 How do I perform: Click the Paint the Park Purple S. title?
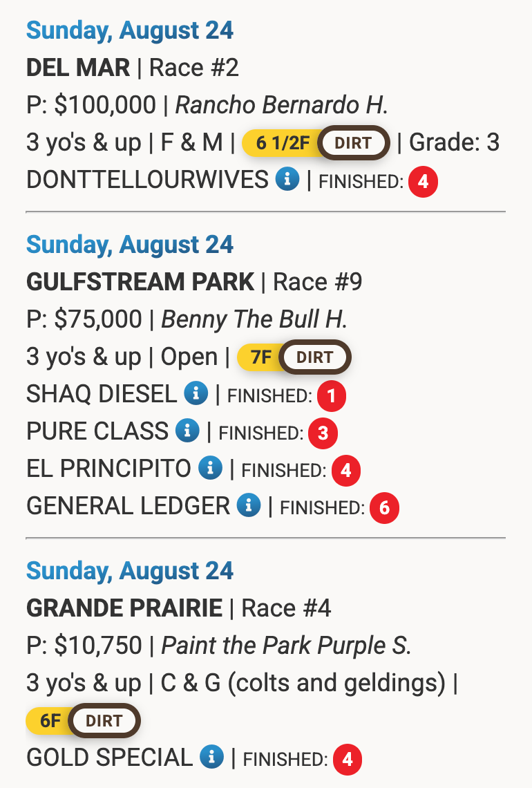[286, 646]
